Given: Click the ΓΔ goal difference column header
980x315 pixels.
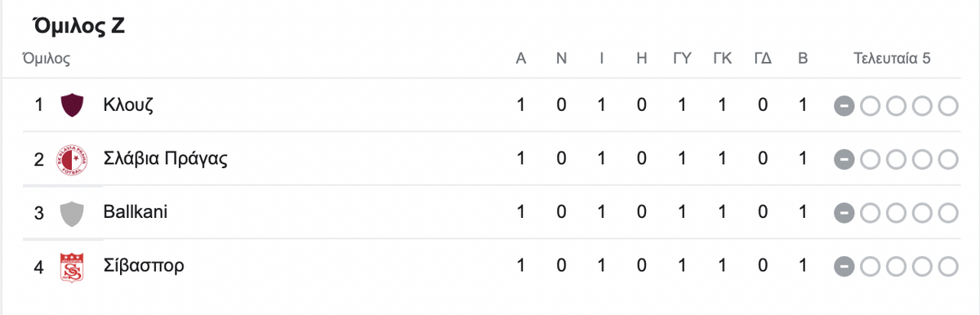Looking at the screenshot, I should 763,59.
